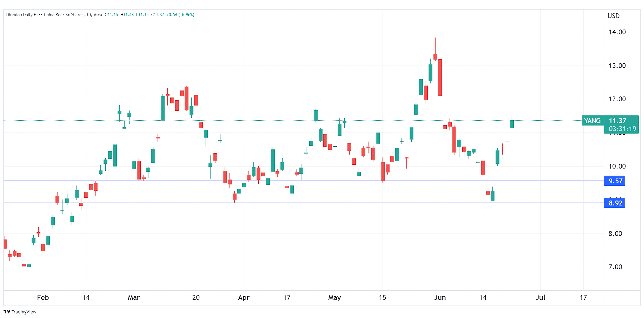The width and height of the screenshot is (644, 318).
Task: Click the Apr label on time axis
Action: (244, 297)
